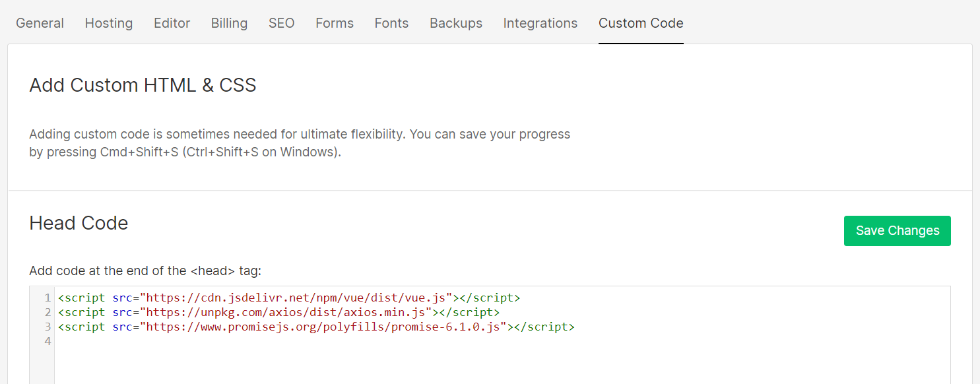Open the Forms tab

334,22
